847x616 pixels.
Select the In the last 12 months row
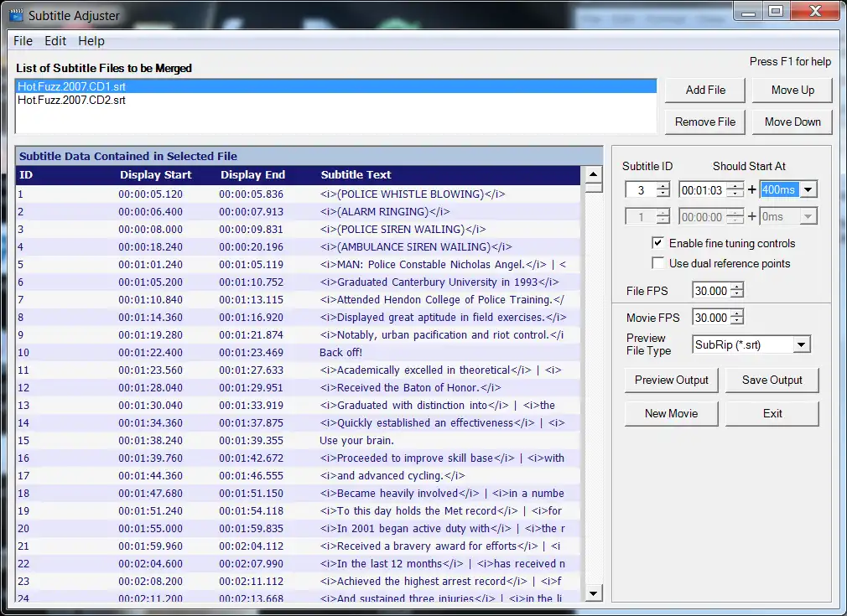pyautogui.click(x=299, y=564)
